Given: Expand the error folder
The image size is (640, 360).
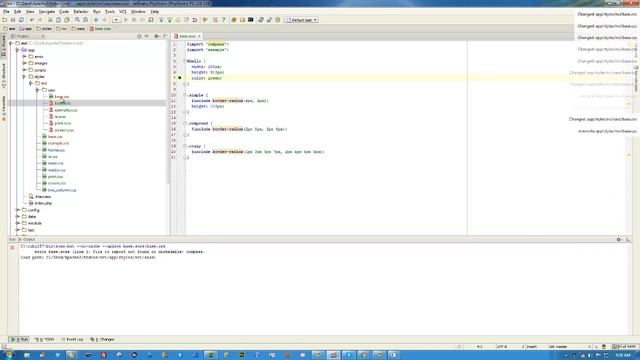Looking at the screenshot, I should coord(24,57).
